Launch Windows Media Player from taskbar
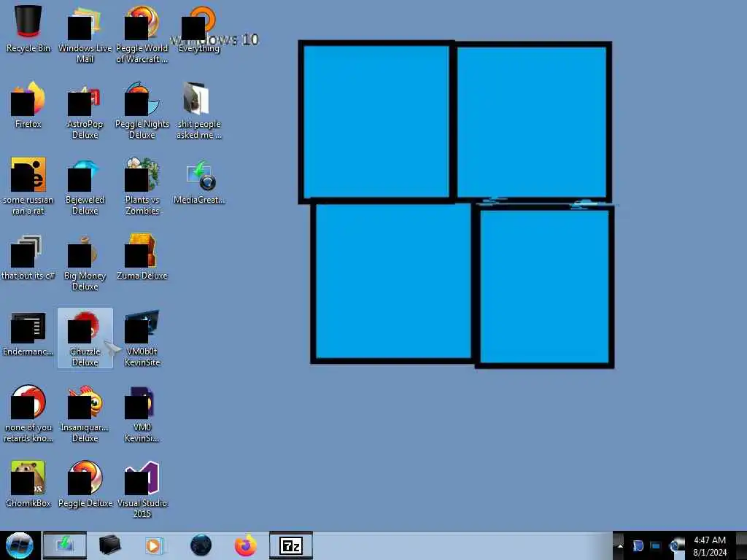Image resolution: width=747 pixels, height=560 pixels. pos(153,545)
